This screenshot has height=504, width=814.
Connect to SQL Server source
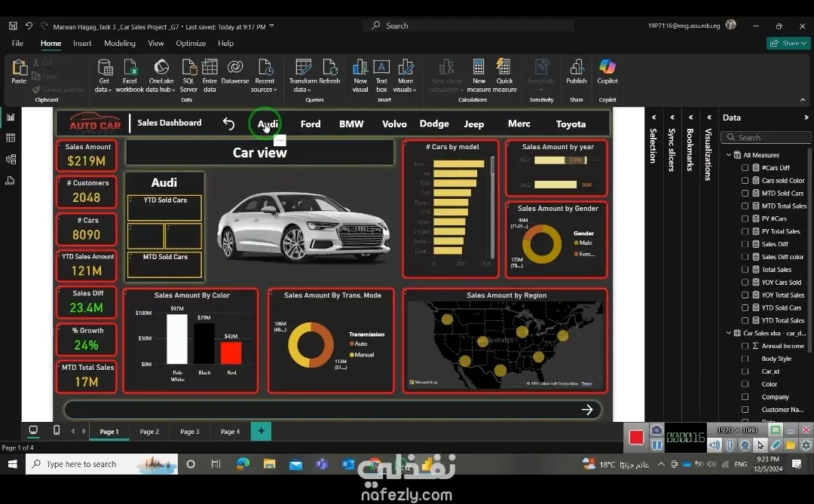point(188,76)
